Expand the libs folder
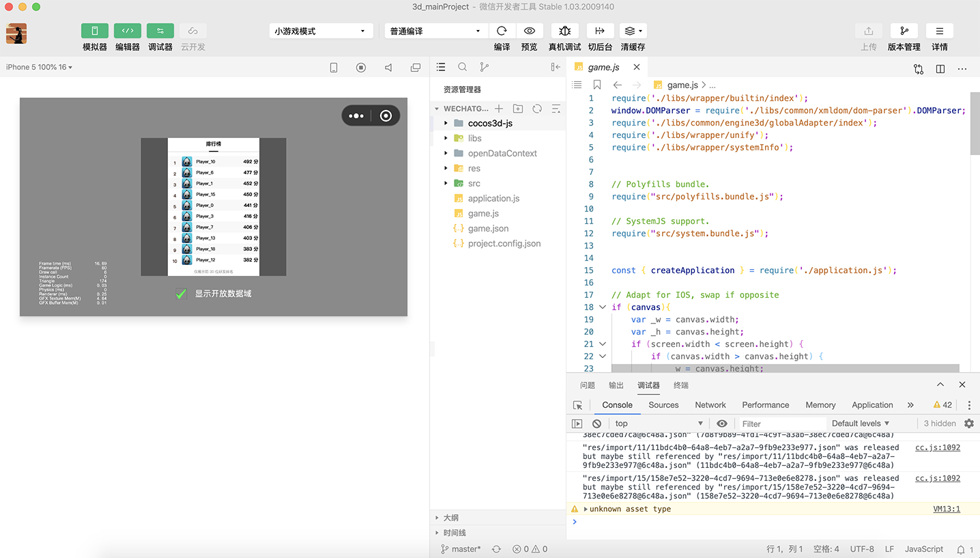 [x=446, y=138]
